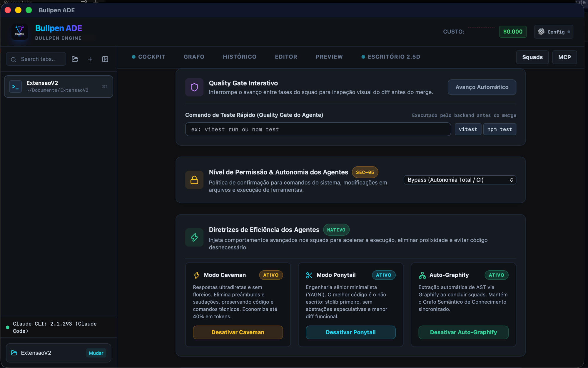Disable Ponytail mode
Viewport: 588px width, 368px height.
pos(350,332)
